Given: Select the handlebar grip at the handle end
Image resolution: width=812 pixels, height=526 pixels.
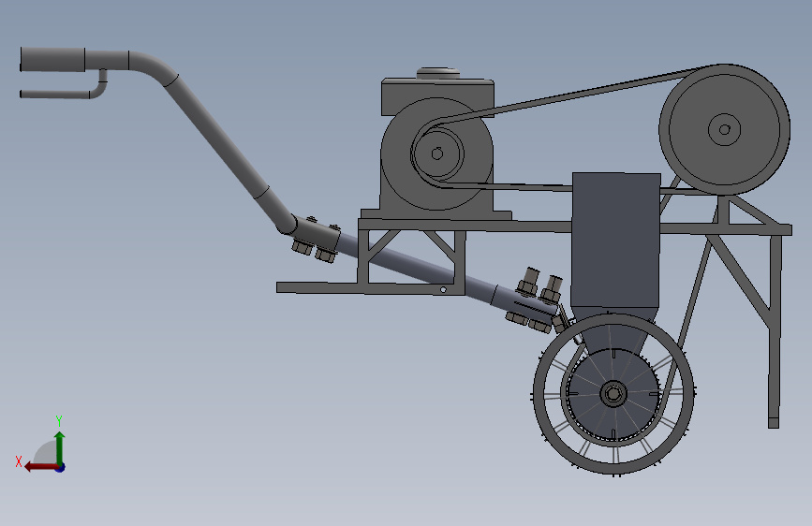Looking at the screenshot, I should tap(52, 60).
